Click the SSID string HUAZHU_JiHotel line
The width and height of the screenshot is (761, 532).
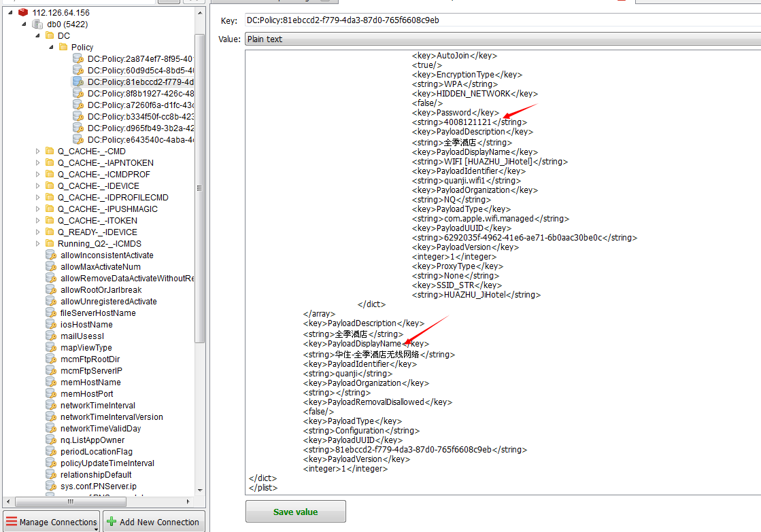click(x=476, y=295)
